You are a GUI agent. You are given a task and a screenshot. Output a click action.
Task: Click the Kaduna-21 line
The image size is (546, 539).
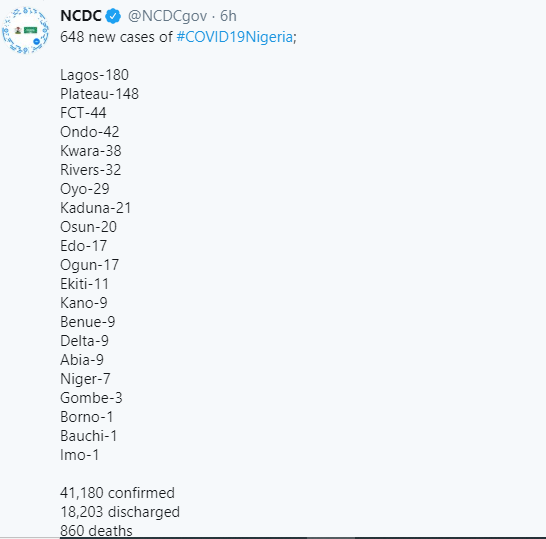coord(96,208)
